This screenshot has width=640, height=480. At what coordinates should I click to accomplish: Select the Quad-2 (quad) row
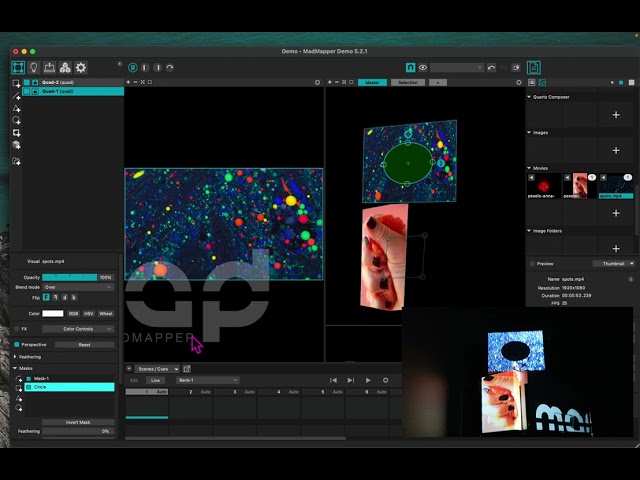[73, 82]
